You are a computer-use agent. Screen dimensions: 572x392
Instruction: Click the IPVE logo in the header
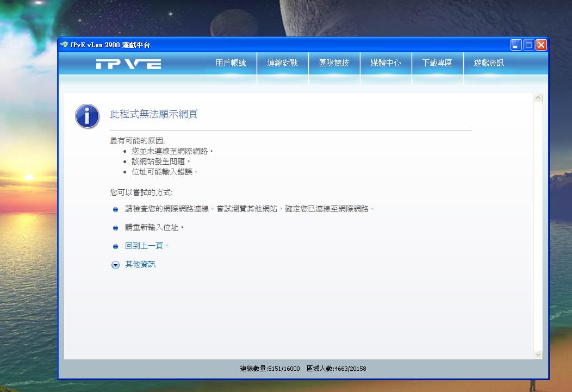coord(128,64)
